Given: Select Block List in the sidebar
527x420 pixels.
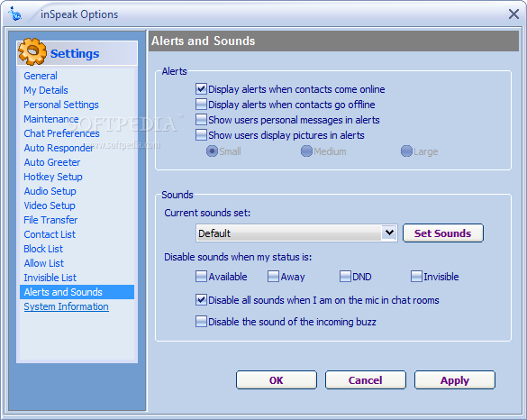Looking at the screenshot, I should click(x=43, y=249).
